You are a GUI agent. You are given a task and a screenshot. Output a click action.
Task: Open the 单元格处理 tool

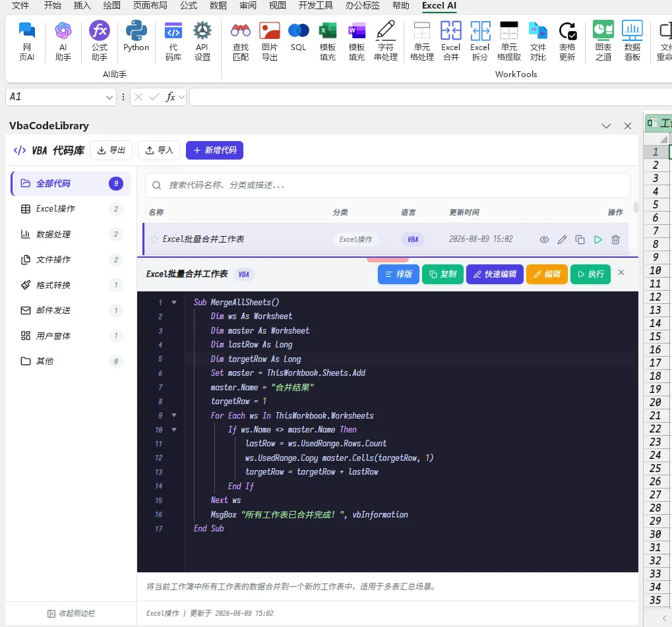421,41
